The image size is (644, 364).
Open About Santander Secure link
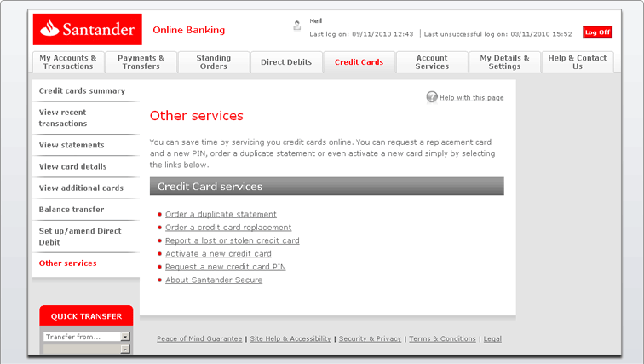tap(214, 280)
